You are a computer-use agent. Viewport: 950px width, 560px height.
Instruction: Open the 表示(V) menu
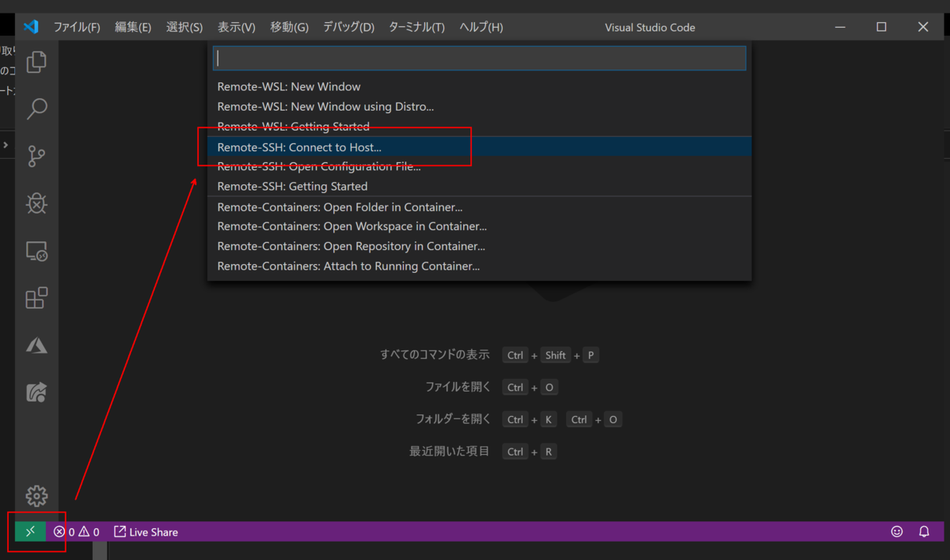237,27
